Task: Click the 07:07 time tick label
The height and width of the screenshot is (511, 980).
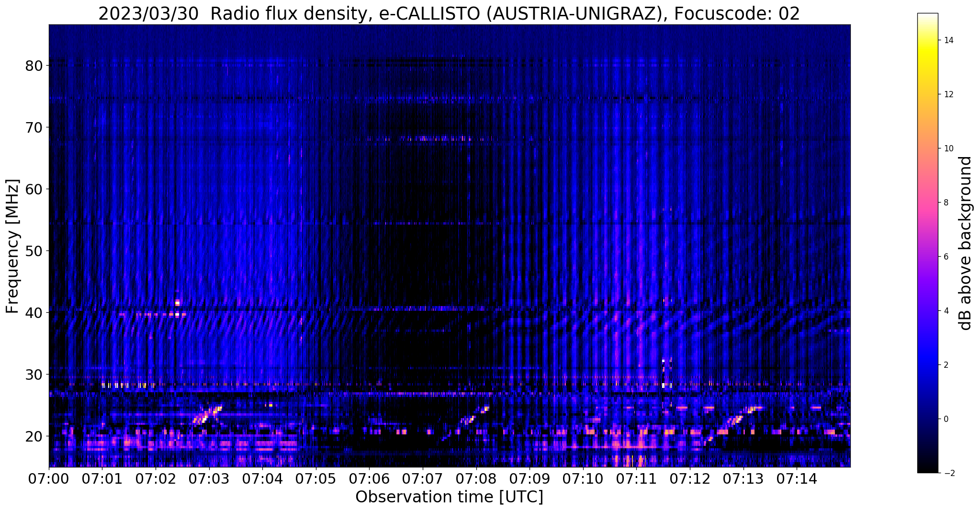Action: pyautogui.click(x=423, y=478)
